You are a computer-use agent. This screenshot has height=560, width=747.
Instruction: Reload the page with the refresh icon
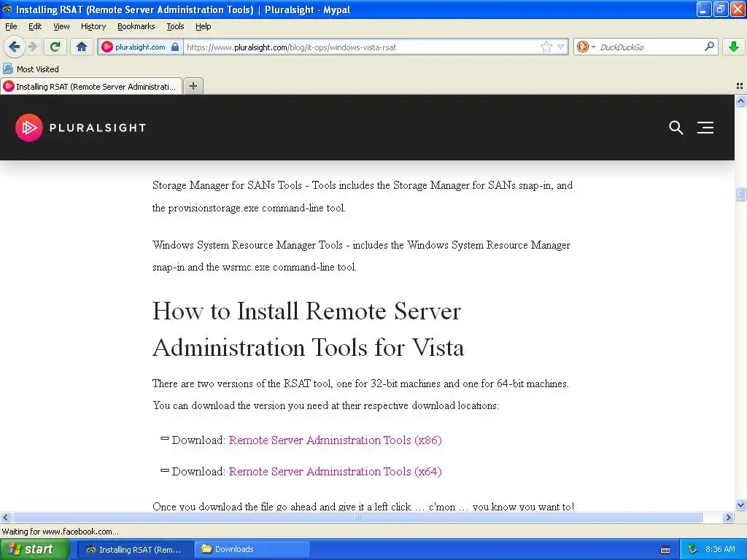click(55, 47)
